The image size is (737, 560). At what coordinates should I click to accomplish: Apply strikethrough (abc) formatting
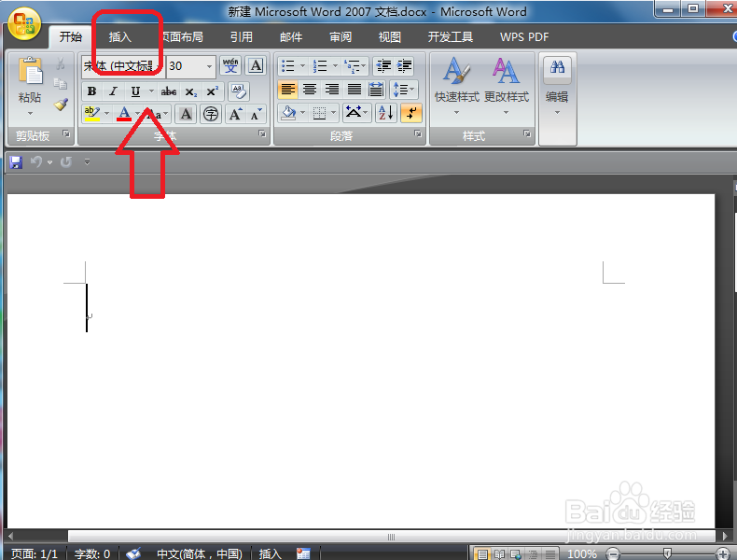coord(169,91)
